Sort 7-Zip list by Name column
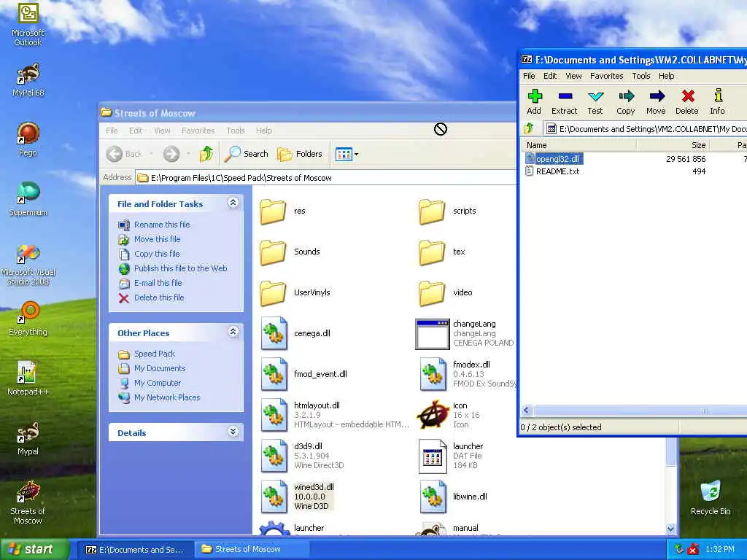The image size is (747, 560). (578, 145)
